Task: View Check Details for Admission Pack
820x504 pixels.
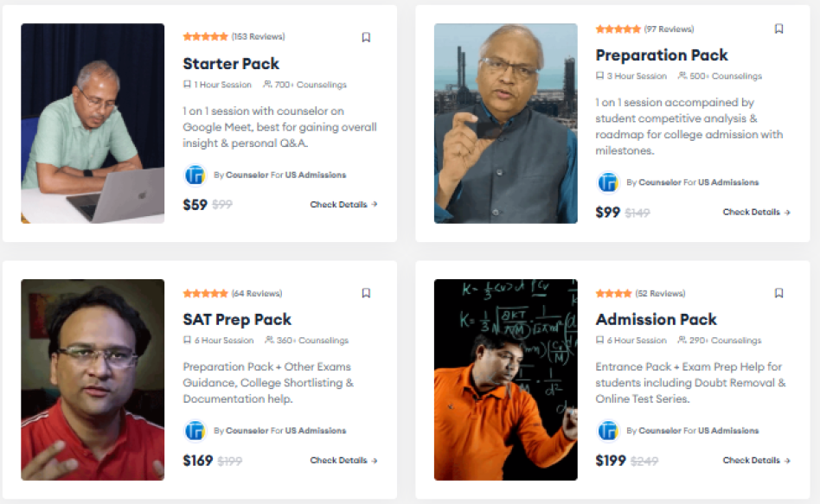Action: [x=756, y=461]
